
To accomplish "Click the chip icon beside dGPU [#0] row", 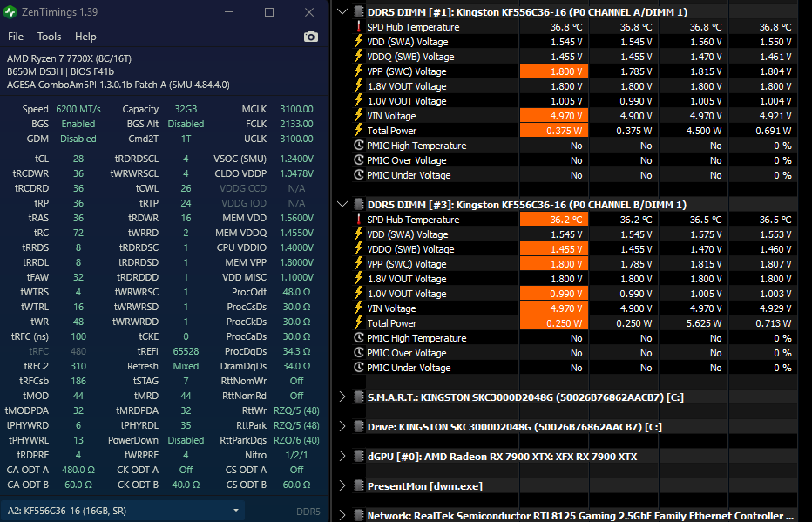I will point(358,457).
